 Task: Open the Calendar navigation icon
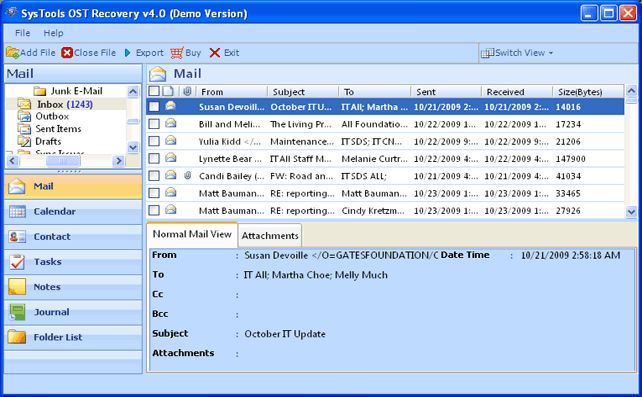click(17, 212)
